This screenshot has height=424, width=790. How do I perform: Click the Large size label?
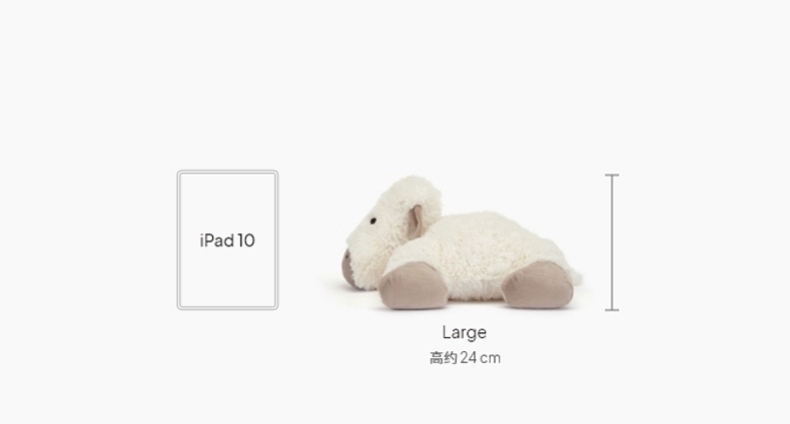(465, 333)
